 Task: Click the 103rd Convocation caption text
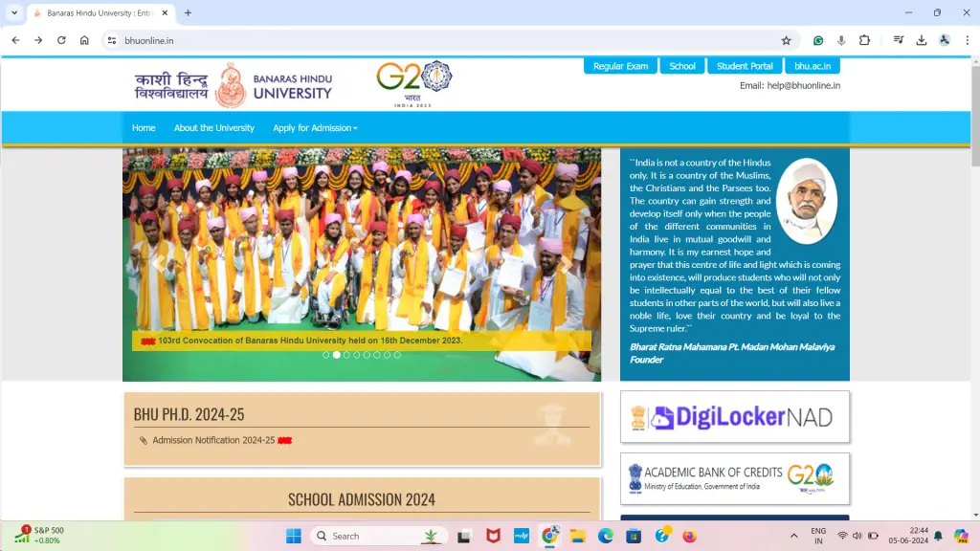pyautogui.click(x=310, y=341)
